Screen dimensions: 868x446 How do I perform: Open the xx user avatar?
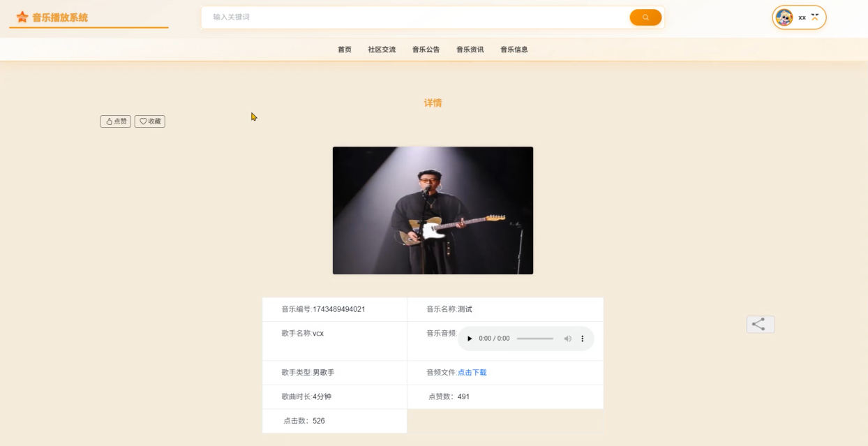coord(784,17)
